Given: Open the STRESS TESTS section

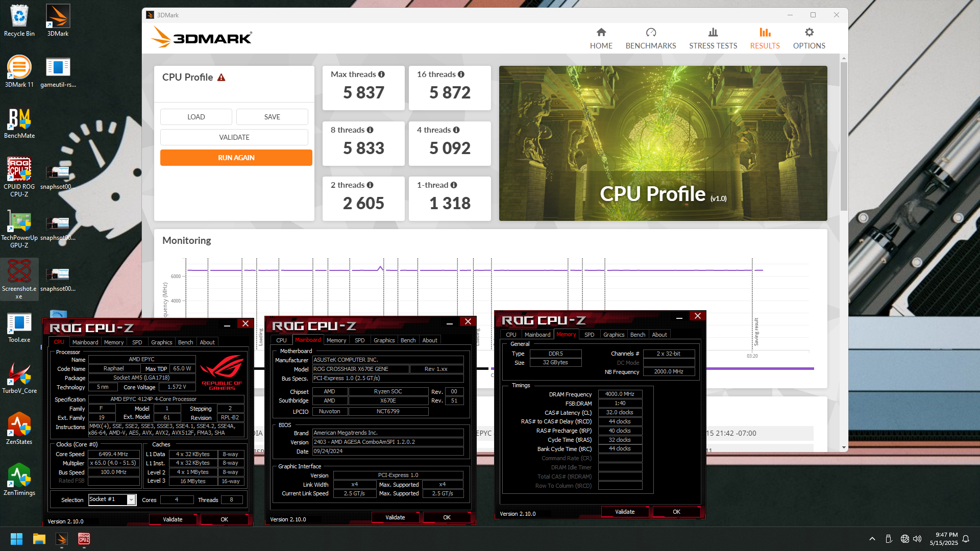Looking at the screenshot, I should tap(713, 39).
